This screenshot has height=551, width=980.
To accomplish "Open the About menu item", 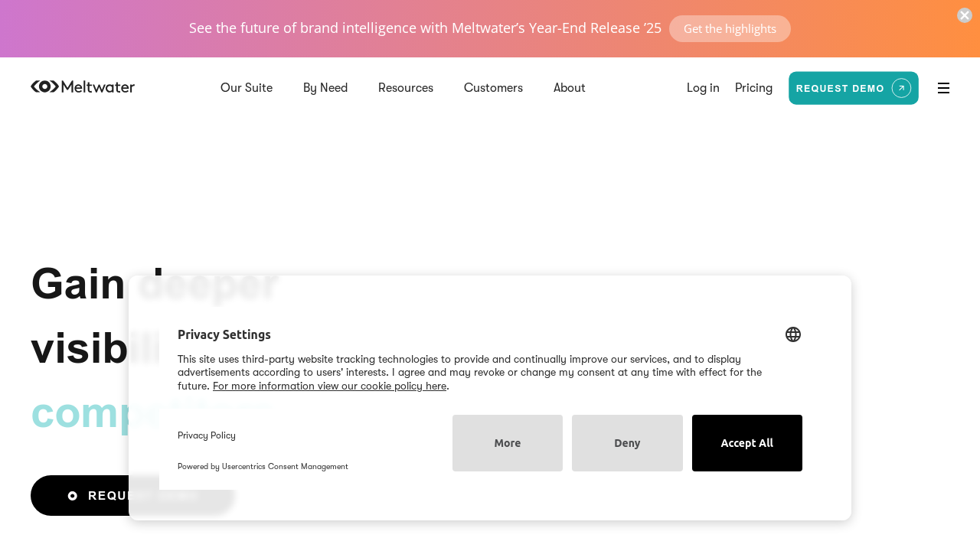I will coord(569,87).
